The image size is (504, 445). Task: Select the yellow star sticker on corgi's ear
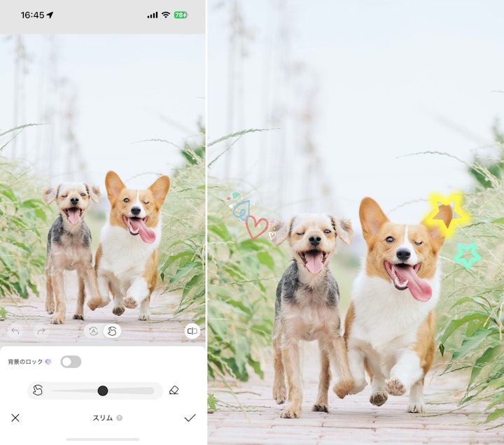point(447,213)
